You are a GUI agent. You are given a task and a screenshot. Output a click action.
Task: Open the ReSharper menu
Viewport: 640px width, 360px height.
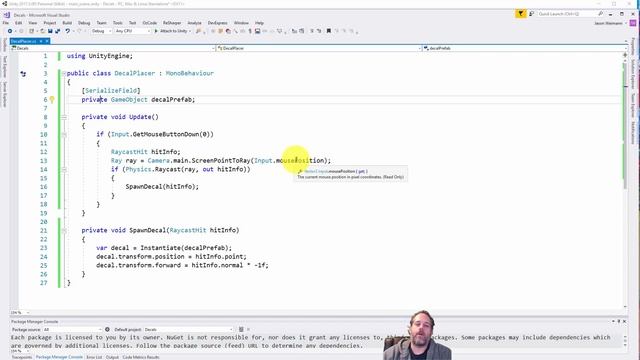(172, 23)
